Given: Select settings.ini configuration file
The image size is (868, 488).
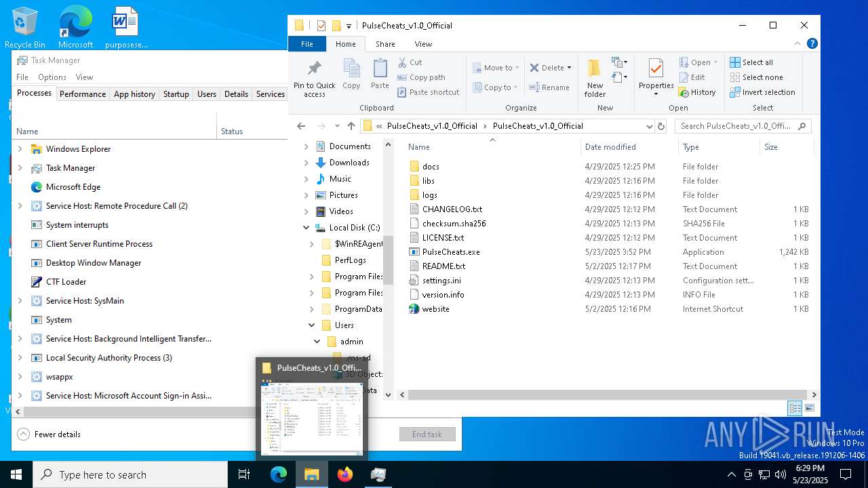Looking at the screenshot, I should pos(441,280).
